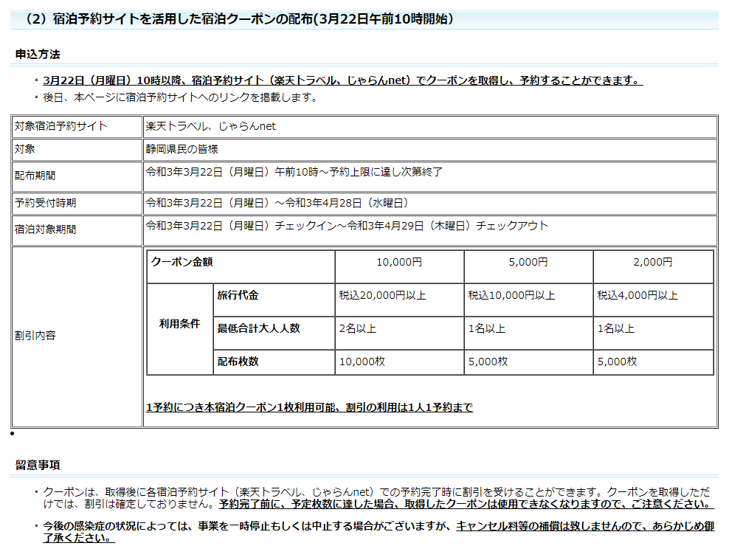Image resolution: width=729 pixels, height=560 pixels.
Task: Click the 税込10,000円以上 travel price cell
Action: 511,295
